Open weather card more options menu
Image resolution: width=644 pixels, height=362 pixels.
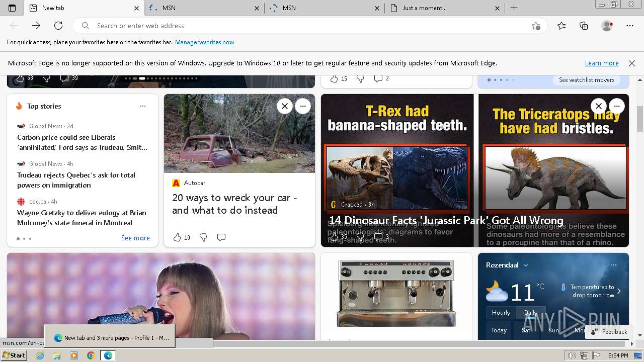614,265
